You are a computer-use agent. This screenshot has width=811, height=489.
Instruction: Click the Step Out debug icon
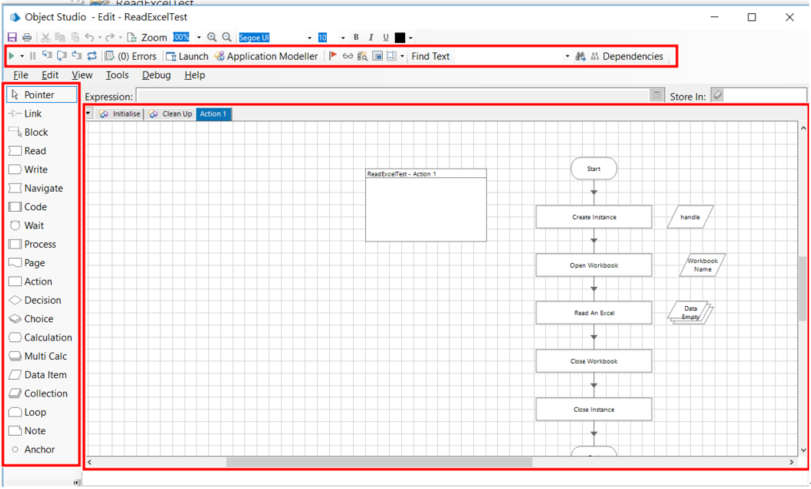pyautogui.click(x=77, y=55)
